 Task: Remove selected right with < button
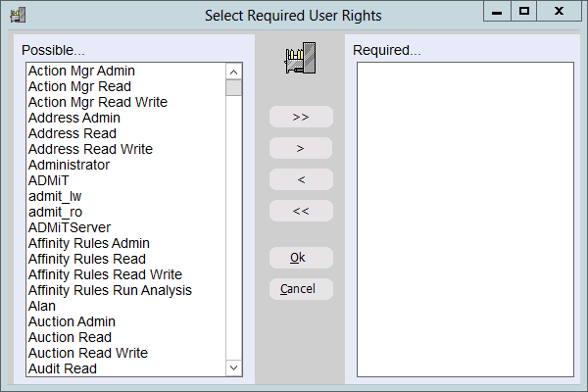(x=301, y=179)
